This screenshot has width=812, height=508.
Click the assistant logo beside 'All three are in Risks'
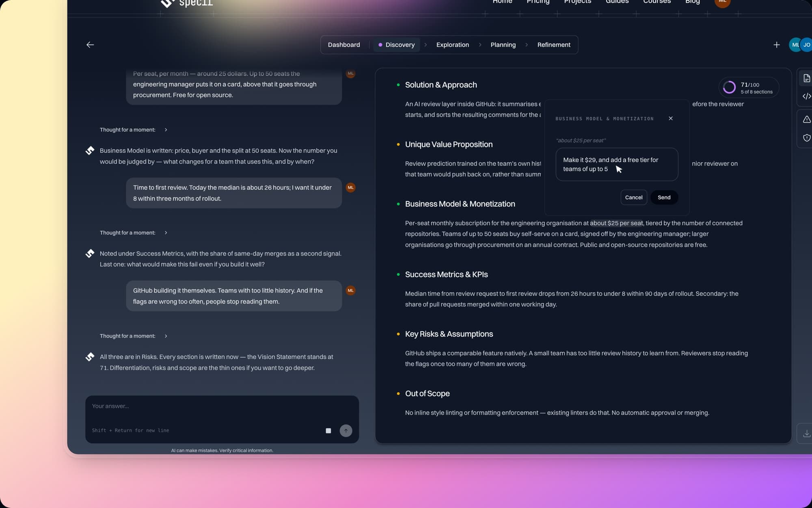pyautogui.click(x=90, y=357)
